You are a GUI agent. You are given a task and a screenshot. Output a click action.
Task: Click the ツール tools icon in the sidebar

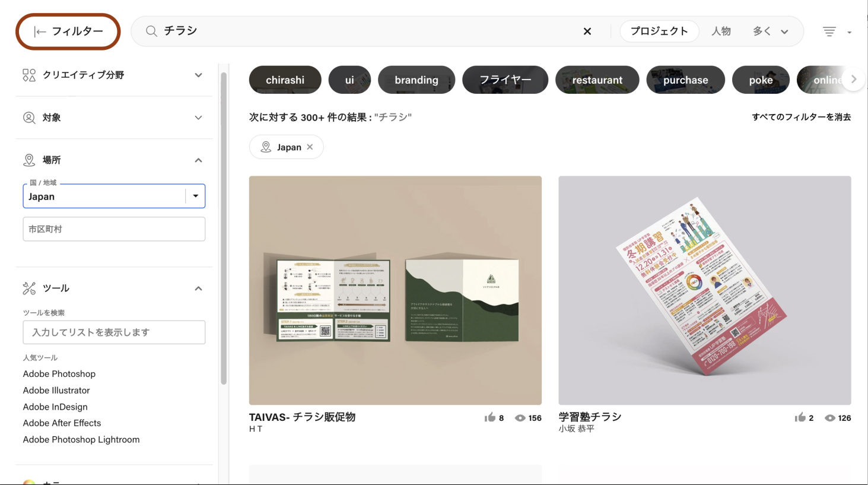(28, 288)
